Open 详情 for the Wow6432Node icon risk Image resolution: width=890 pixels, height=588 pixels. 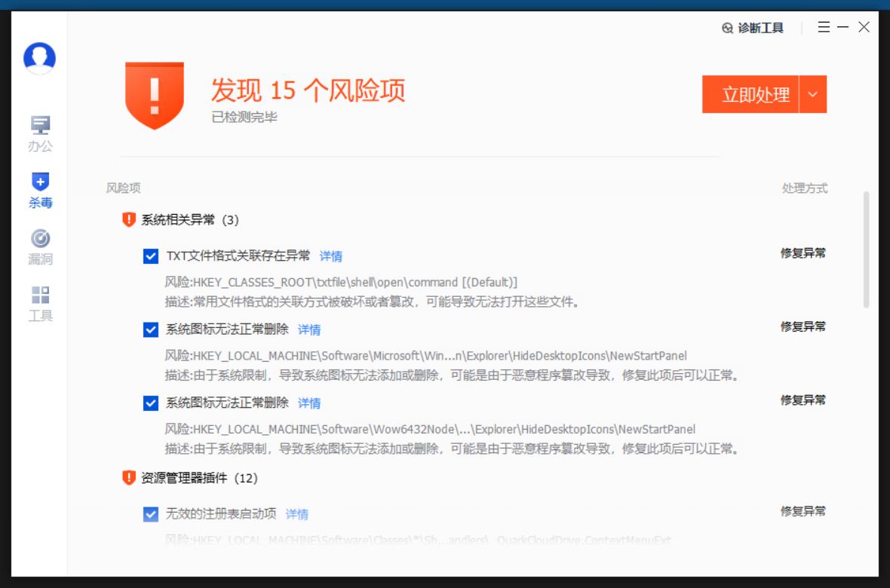pyautogui.click(x=309, y=403)
